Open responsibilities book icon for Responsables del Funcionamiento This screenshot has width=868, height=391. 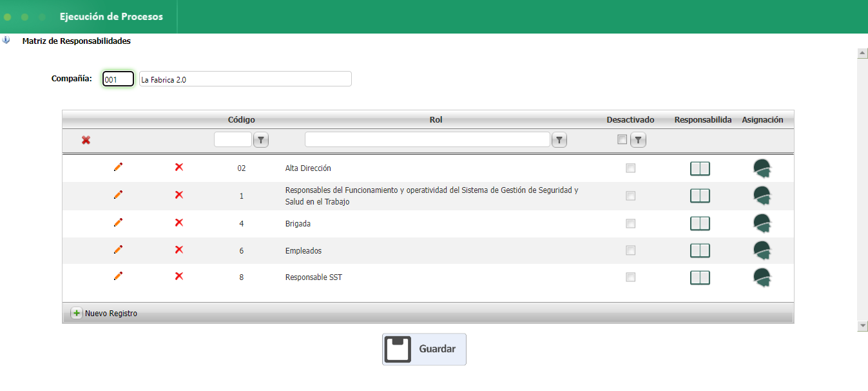700,195
